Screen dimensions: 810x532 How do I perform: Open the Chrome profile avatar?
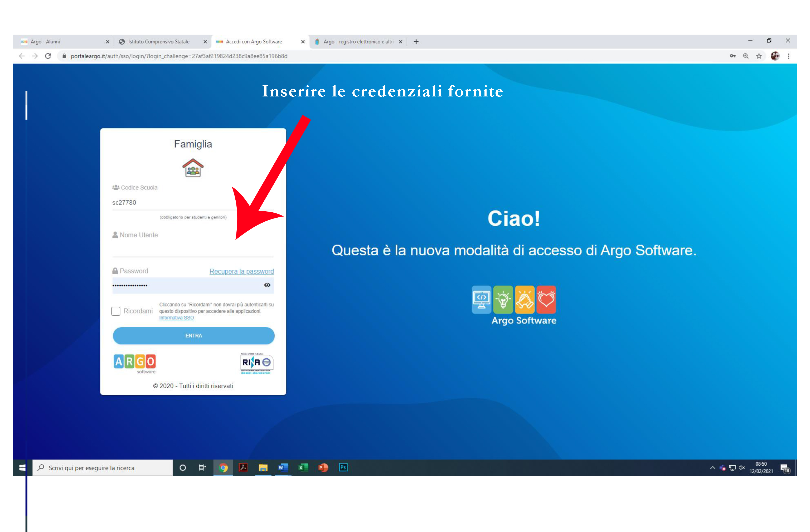(x=775, y=56)
